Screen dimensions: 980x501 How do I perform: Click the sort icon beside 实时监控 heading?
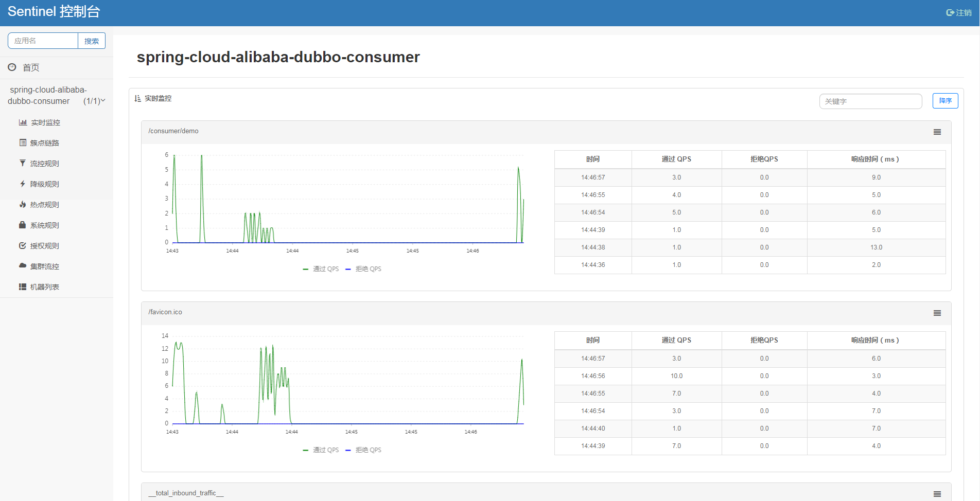tap(137, 98)
